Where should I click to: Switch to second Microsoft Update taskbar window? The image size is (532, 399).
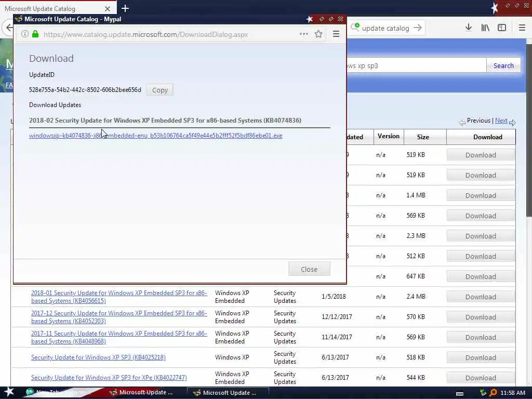pos(228,393)
